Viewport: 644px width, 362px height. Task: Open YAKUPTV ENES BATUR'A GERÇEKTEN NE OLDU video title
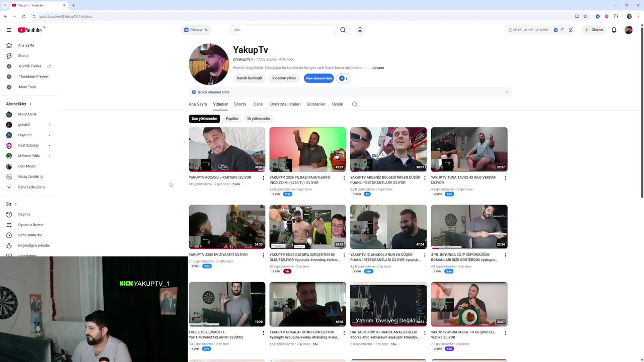pos(305,257)
